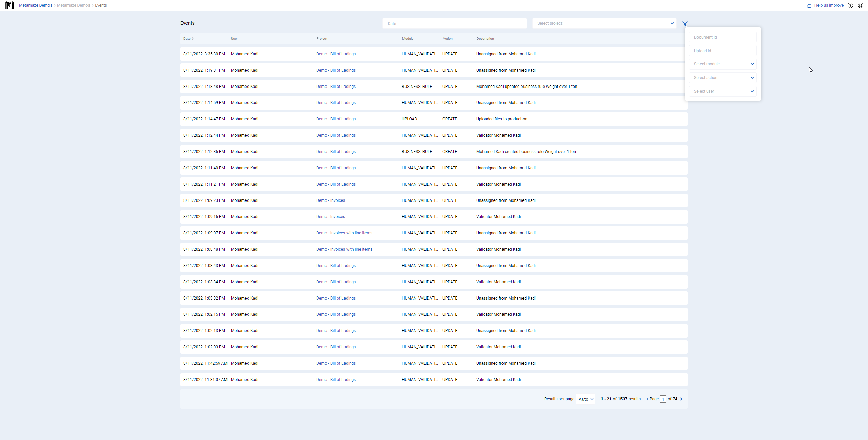The height and width of the screenshot is (440, 868).
Task: Click the UPLOAD module cell
Action: point(409,119)
